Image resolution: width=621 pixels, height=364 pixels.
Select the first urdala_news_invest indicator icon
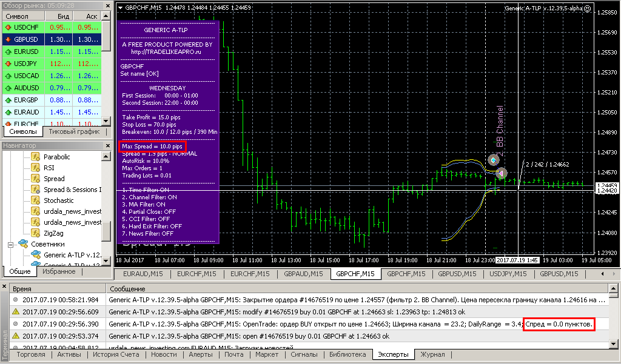tap(36, 211)
